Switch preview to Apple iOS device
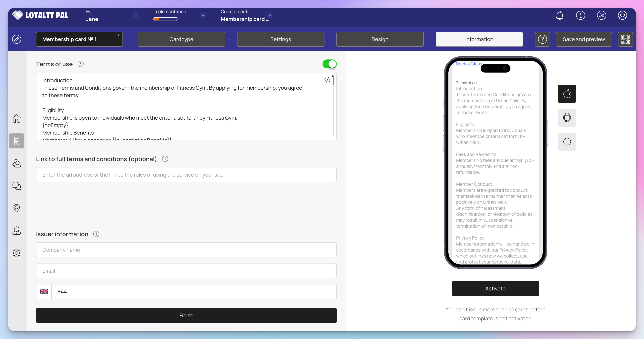Screen dimensions: 644x339 567,94
